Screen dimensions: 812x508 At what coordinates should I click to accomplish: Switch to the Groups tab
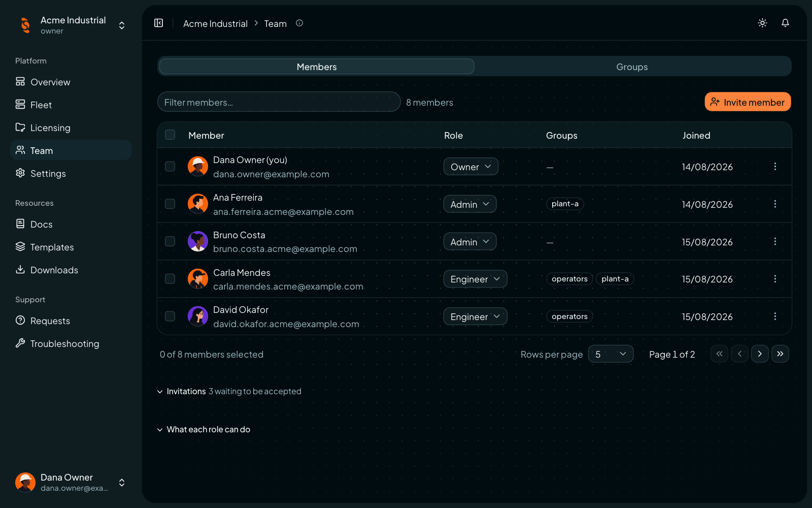click(632, 67)
